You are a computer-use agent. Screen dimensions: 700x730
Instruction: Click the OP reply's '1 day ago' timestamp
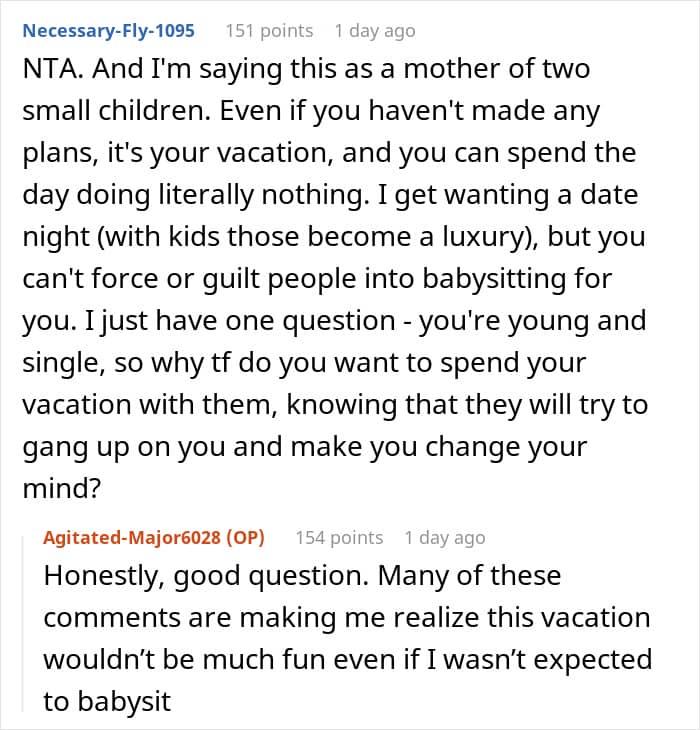445,537
